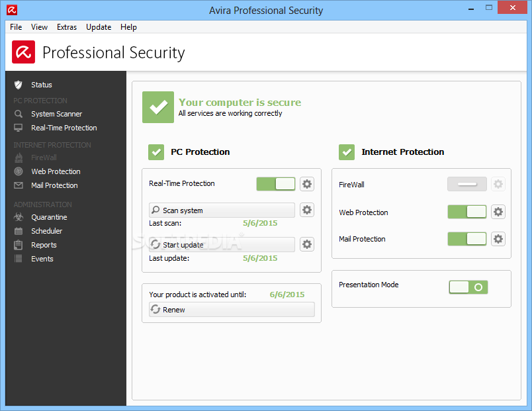Click the PC Protection heading
Viewport: 532px width, 411px height.
click(200, 152)
